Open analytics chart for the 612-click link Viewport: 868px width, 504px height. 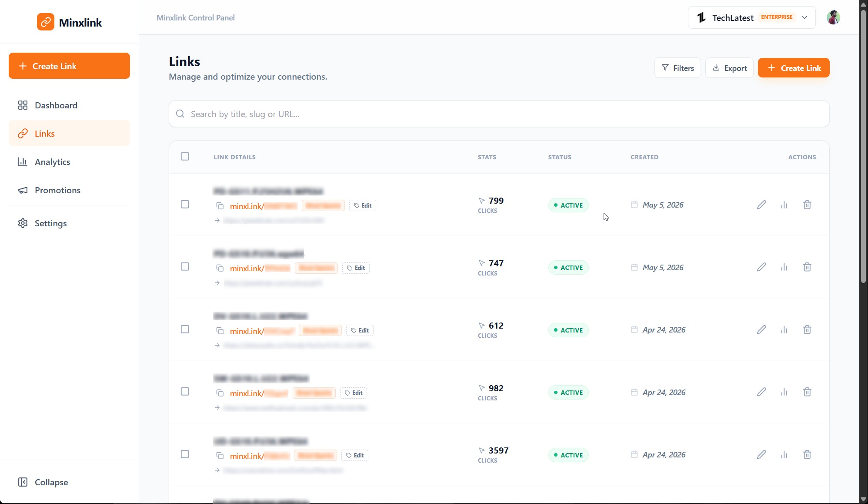coord(784,329)
